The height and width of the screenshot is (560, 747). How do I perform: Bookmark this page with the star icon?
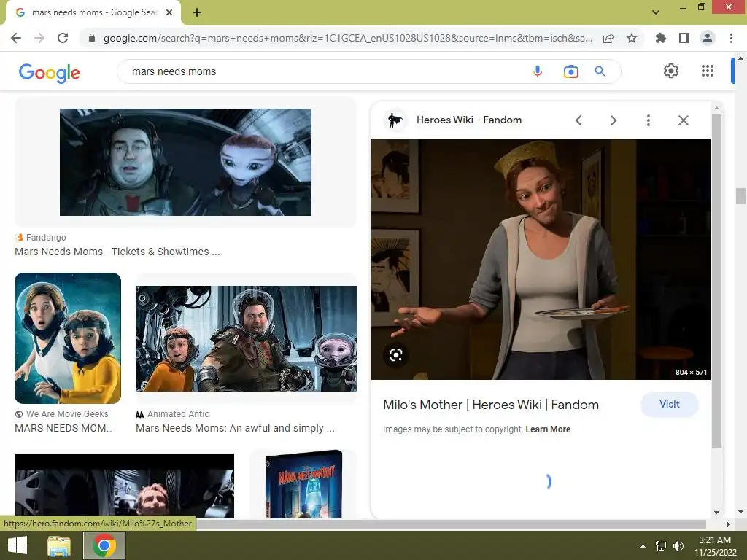[x=632, y=38]
